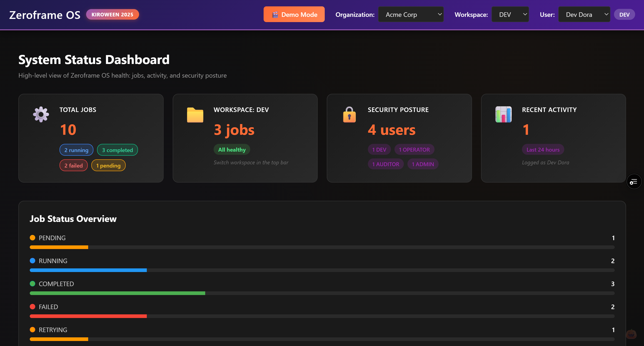Click the pumpkin icon at bottom right
The image size is (644, 346).
pyautogui.click(x=631, y=334)
